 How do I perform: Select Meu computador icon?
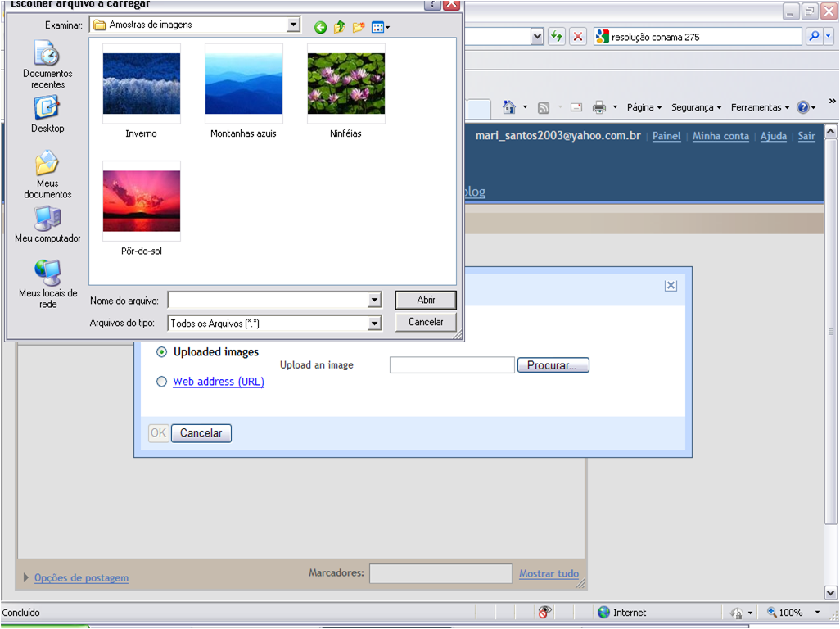[47, 219]
